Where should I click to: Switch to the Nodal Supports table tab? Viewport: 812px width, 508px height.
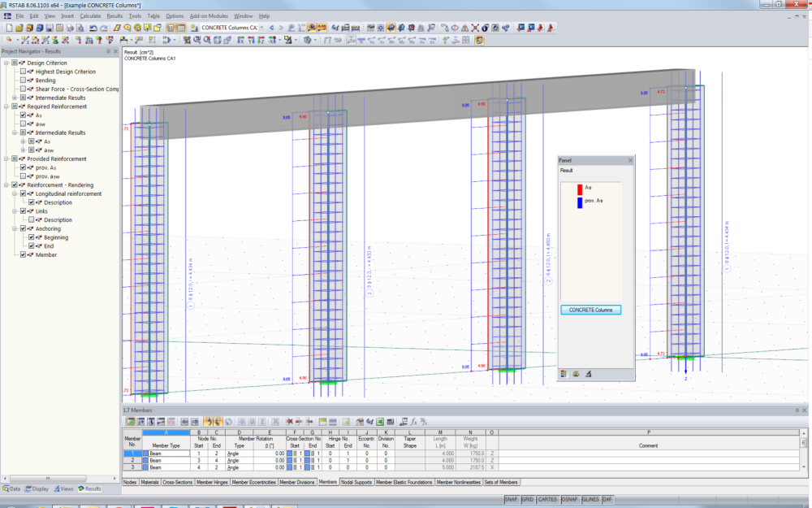356,482
